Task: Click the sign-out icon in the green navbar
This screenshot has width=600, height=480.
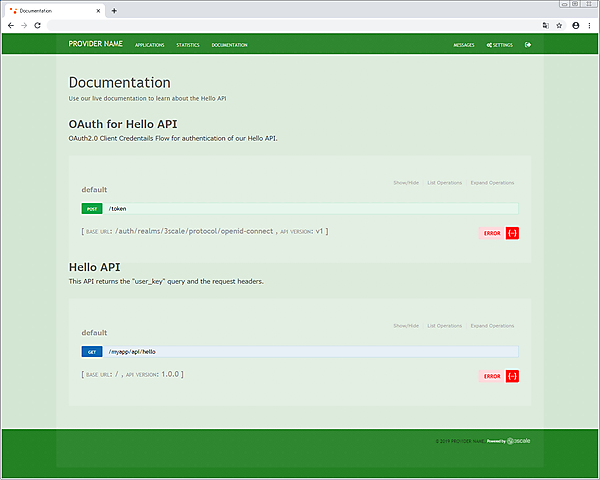Action: (x=528, y=45)
